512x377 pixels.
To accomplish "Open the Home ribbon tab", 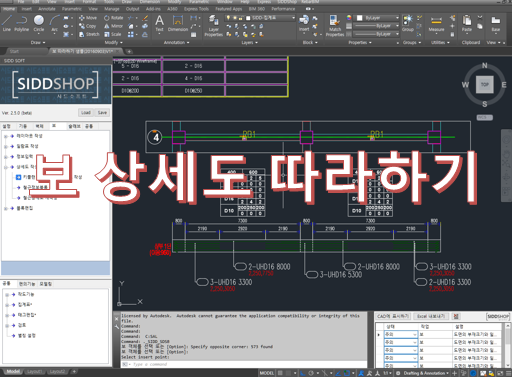I will tap(9, 9).
